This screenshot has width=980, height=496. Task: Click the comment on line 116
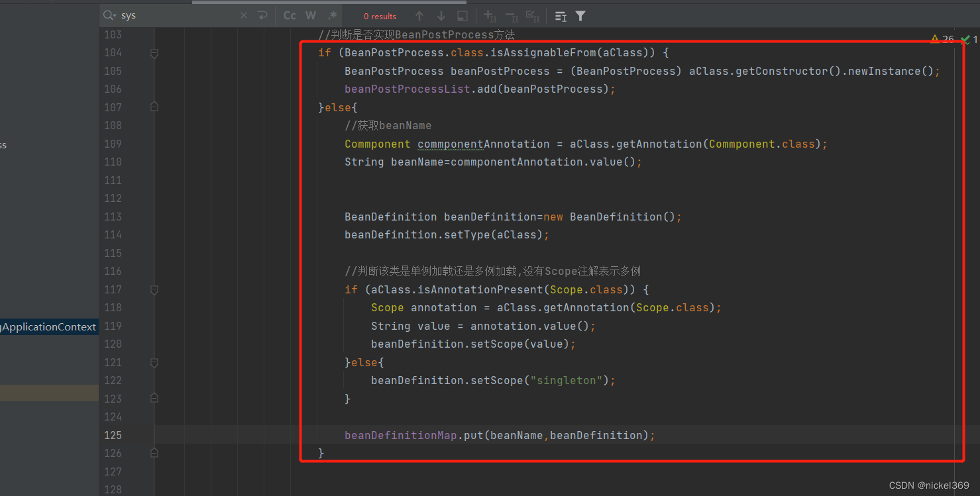point(493,271)
